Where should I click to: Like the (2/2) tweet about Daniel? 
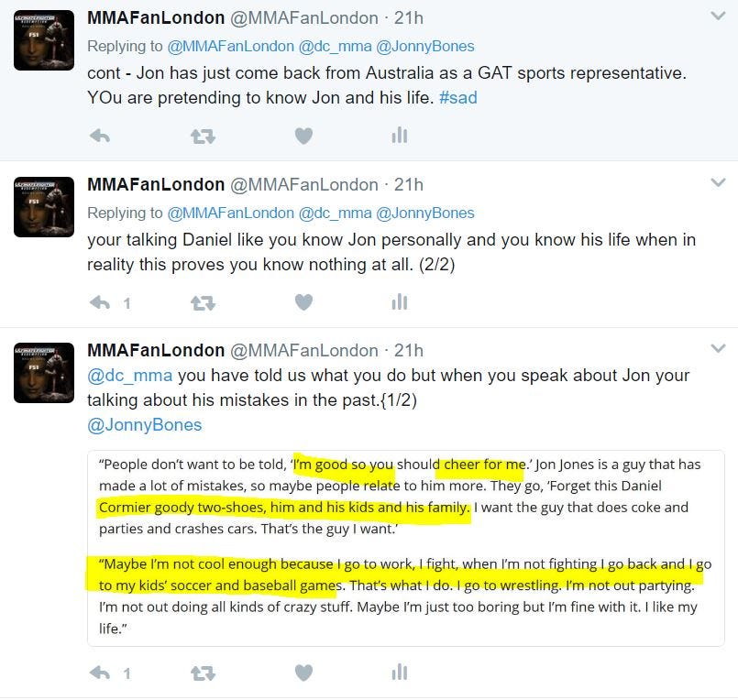click(303, 302)
